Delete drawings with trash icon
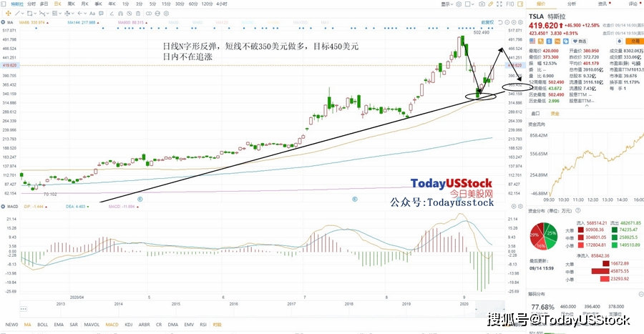 tap(138, 14)
